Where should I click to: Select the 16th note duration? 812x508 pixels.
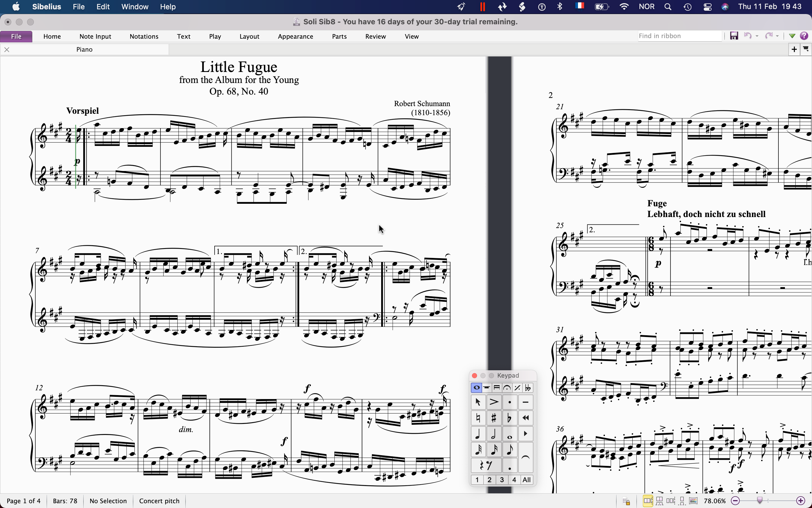point(494,450)
